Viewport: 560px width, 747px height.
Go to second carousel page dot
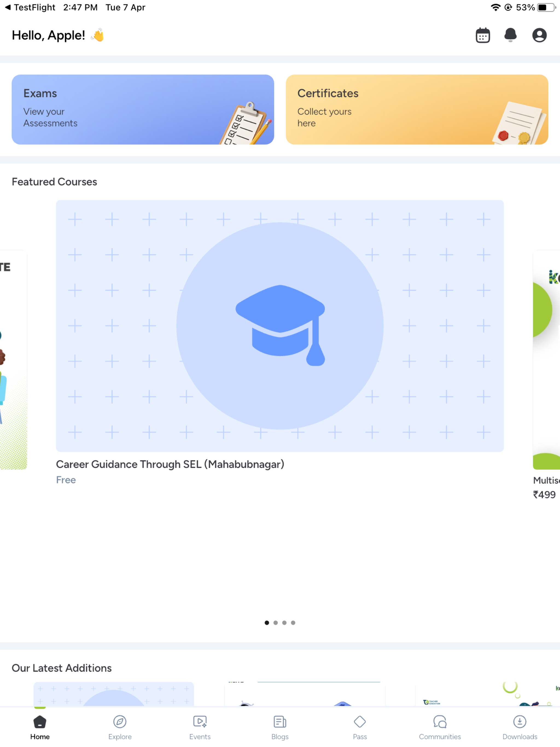point(276,623)
